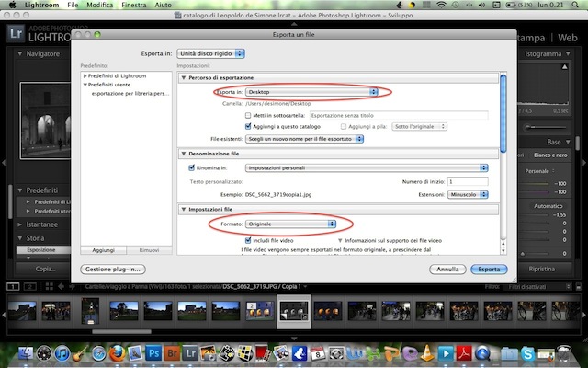Viewport: 588px width, 368px height.
Task: Click Aggiungi under the preset list
Action: coord(104,250)
